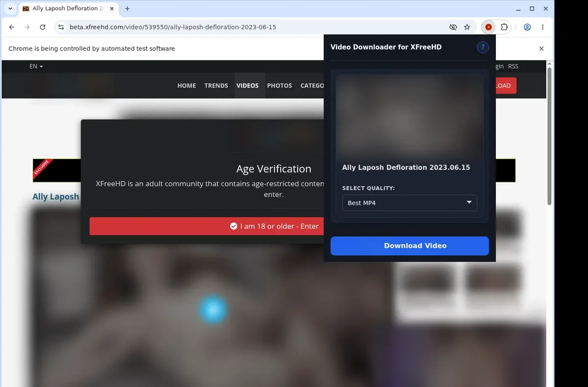This screenshot has height=387, width=588.
Task: Click the blue Download Video button
Action: [x=410, y=246]
